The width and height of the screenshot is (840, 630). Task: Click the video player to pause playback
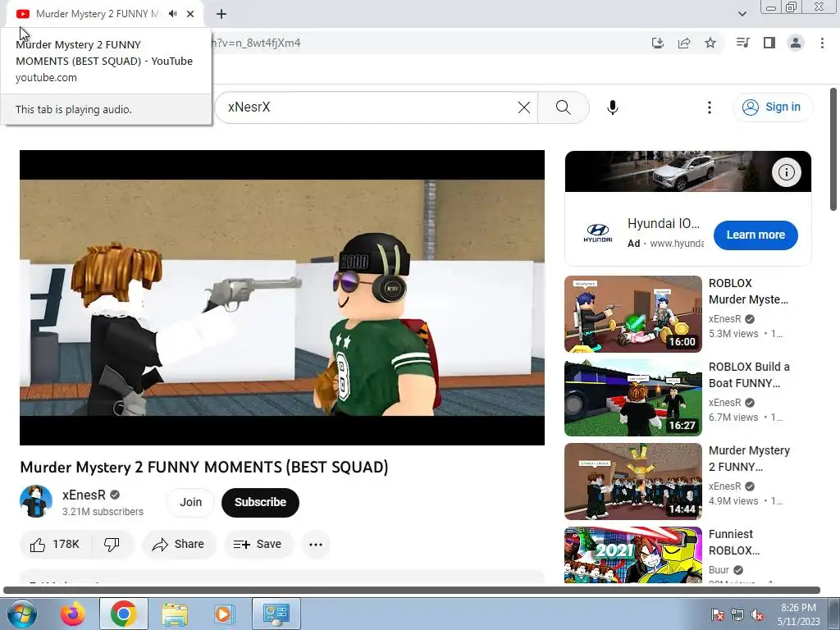coord(282,297)
